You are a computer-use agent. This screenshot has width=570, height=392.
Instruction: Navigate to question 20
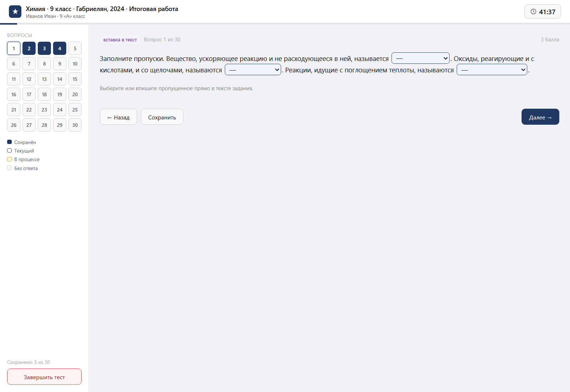click(75, 94)
